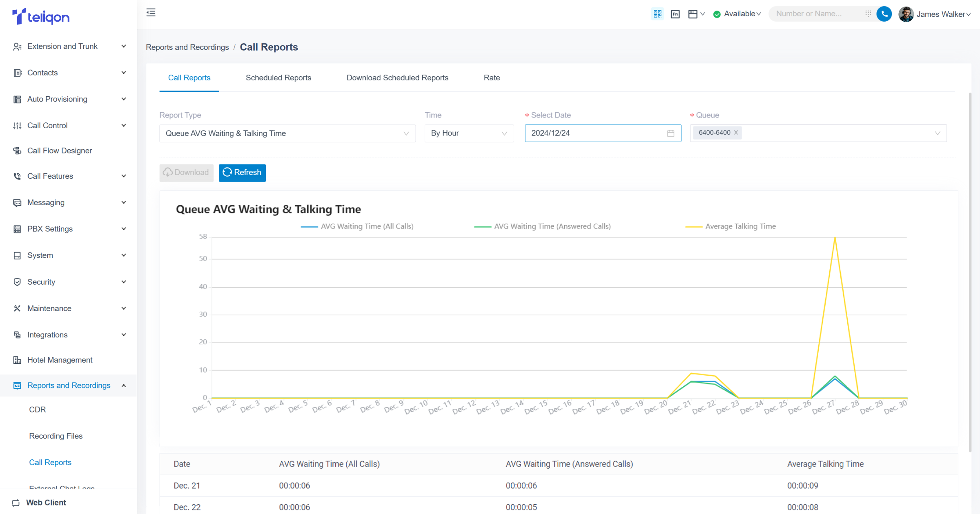The image size is (980, 514).
Task: Click the sidebar collapse menu icon
Action: tap(151, 13)
